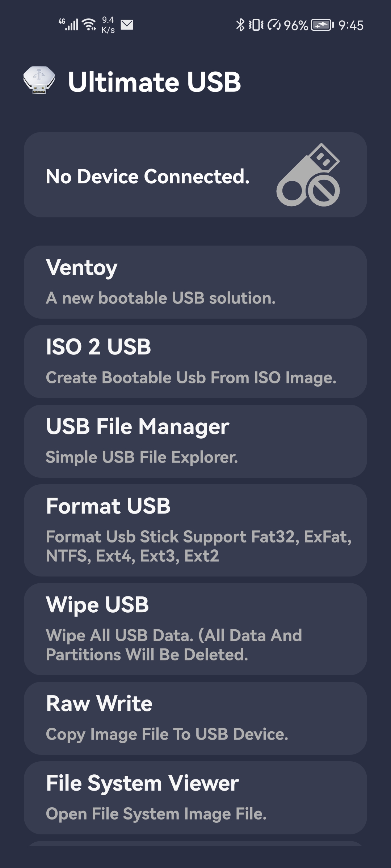Tap the 96% battery percentage text
The height and width of the screenshot is (868, 391).
coord(296,25)
